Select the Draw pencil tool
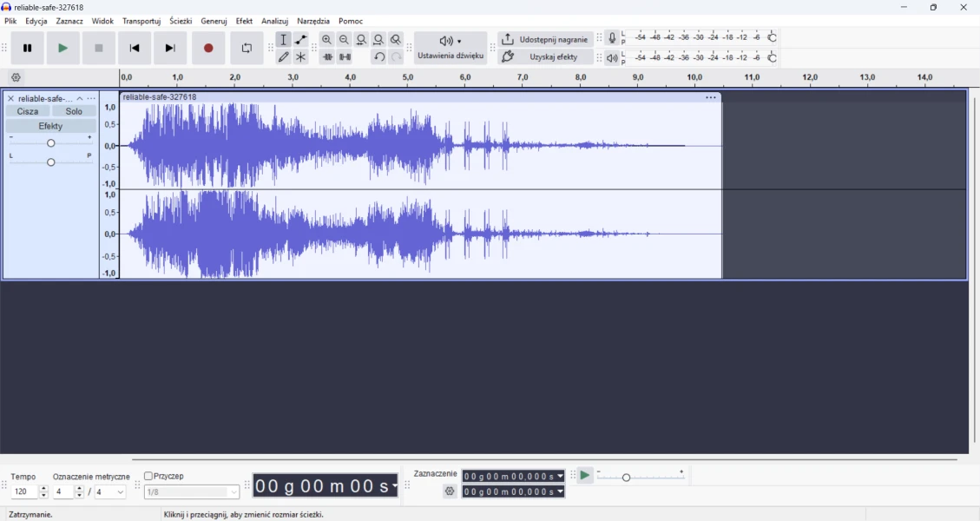 (x=284, y=57)
